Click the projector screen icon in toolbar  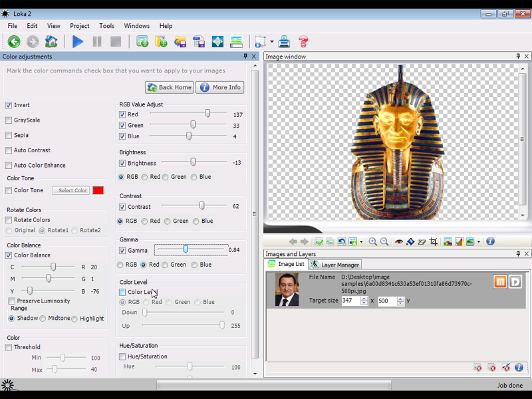tap(260, 42)
